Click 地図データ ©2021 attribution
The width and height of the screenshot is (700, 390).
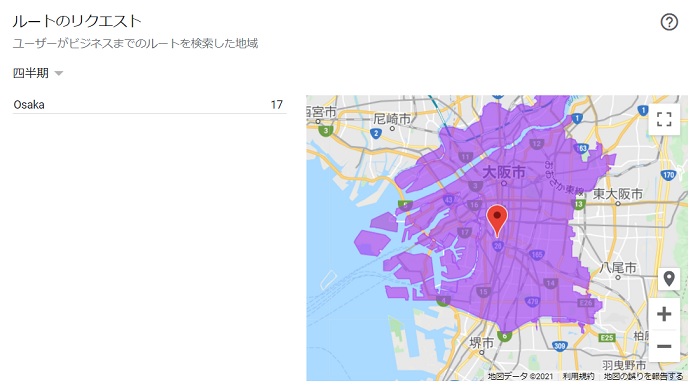520,376
